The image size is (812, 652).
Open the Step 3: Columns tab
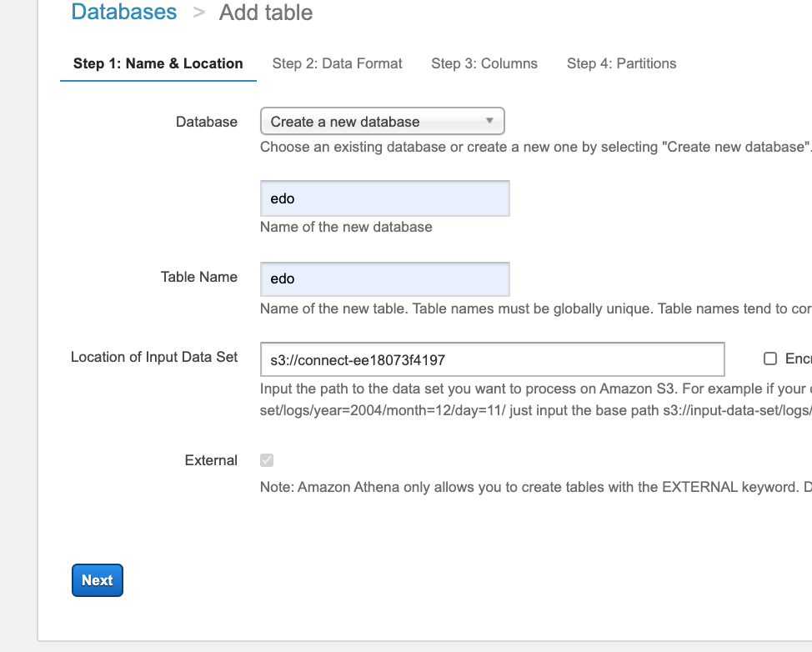coord(484,63)
